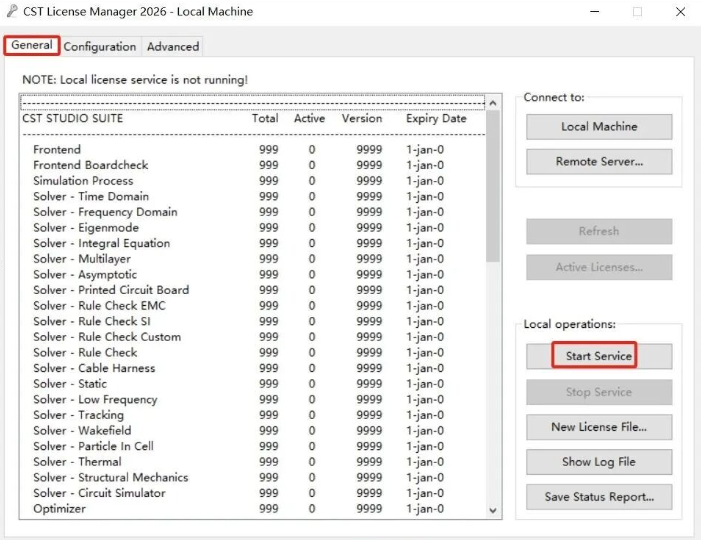Click the scroll down arrow in license list

pos(492,510)
